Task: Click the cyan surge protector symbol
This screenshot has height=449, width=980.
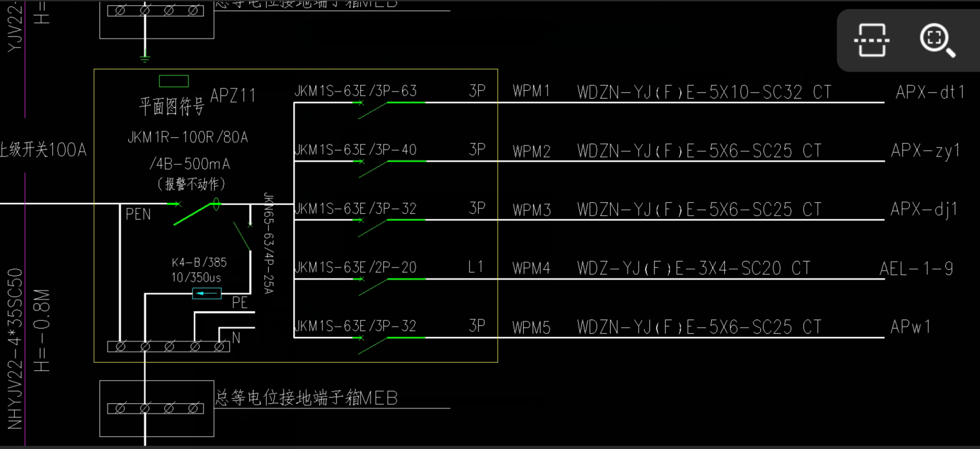Action: click(x=207, y=294)
